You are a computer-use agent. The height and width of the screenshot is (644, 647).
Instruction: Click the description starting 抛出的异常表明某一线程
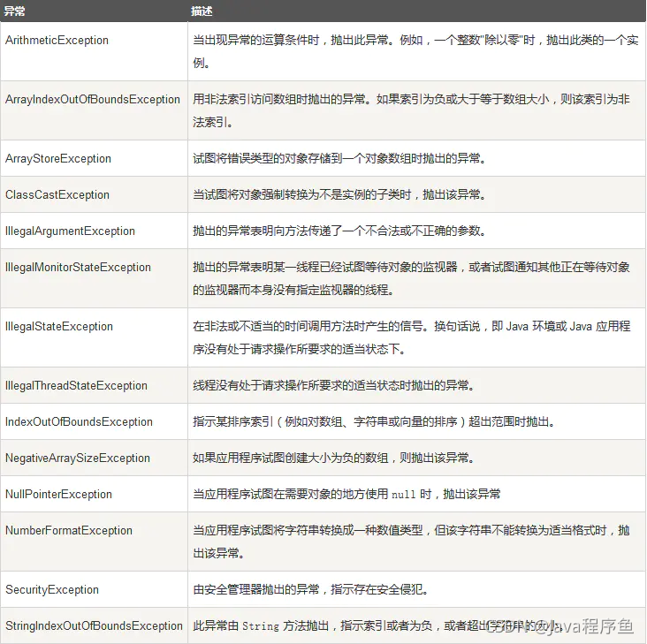coord(411,278)
